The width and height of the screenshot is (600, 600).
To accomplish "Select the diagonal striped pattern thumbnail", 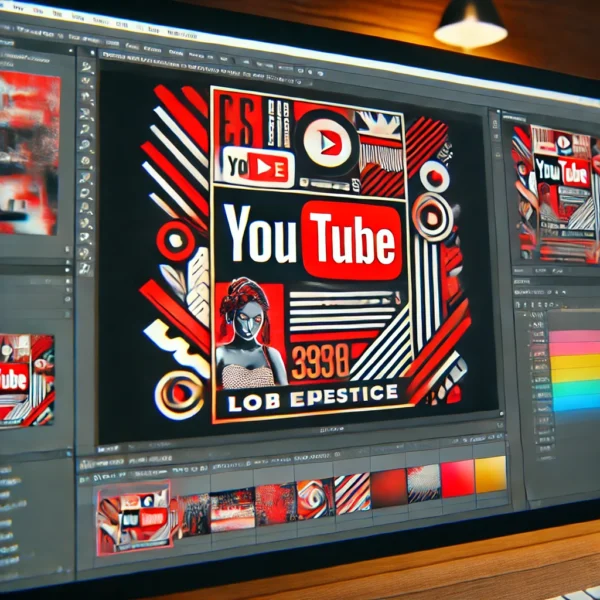I will (x=352, y=493).
